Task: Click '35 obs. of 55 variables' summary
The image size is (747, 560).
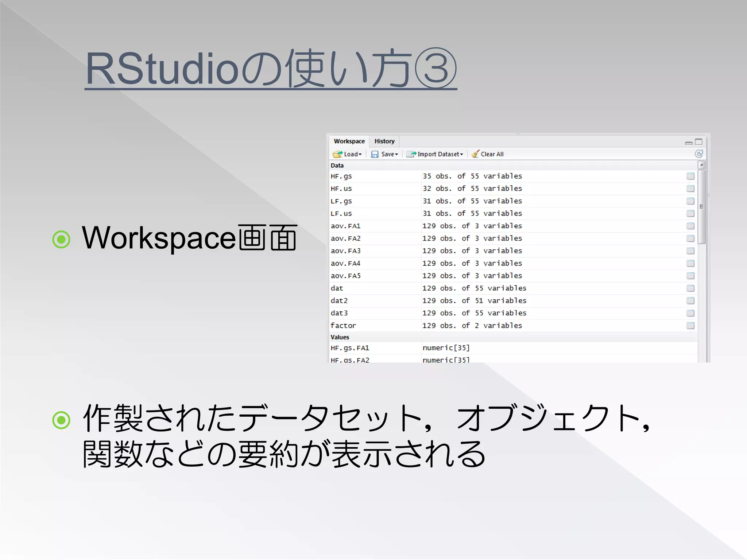Action: coord(472,176)
